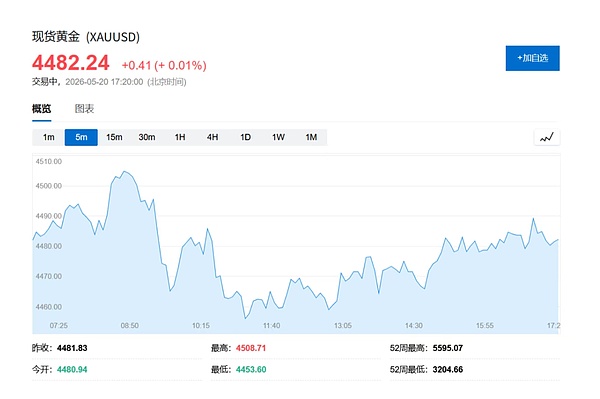
Task: Select the 30m interval
Action: [x=147, y=137]
